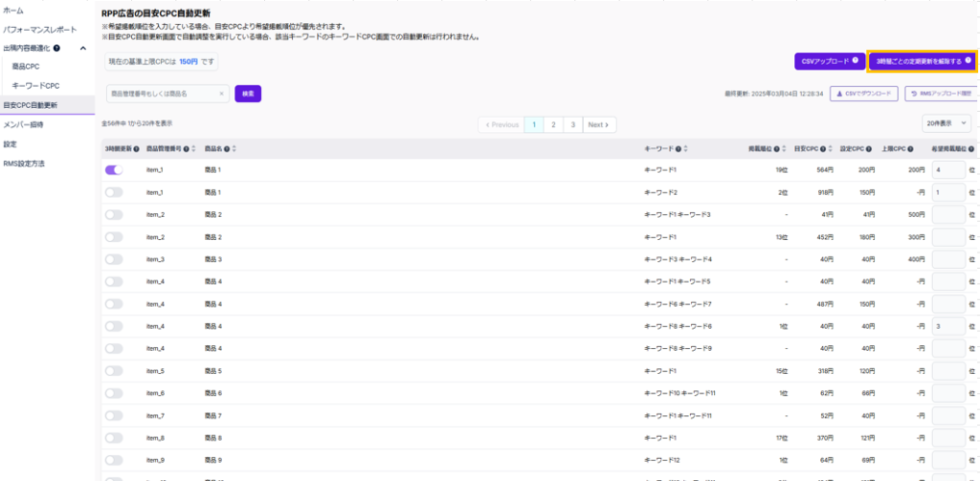980x481 pixels.
Task: Open パフォーマンスレポート in sidebar
Action: pyautogui.click(x=40, y=30)
